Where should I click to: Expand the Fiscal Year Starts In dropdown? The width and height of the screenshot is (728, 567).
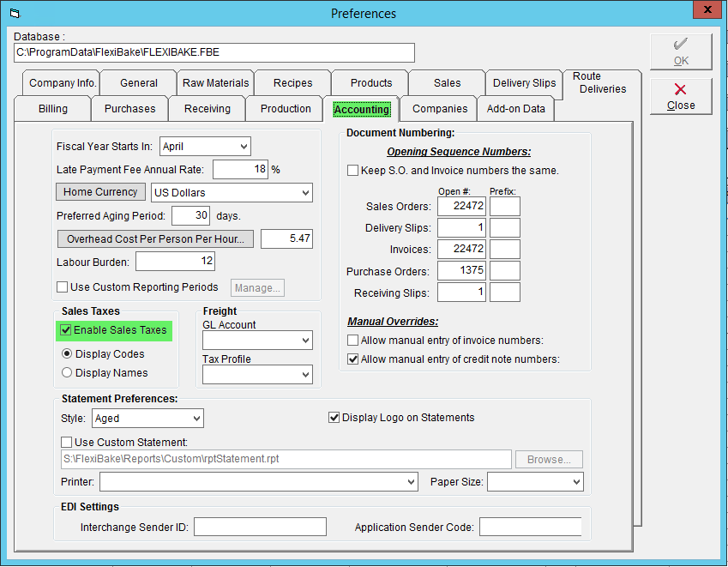244,147
